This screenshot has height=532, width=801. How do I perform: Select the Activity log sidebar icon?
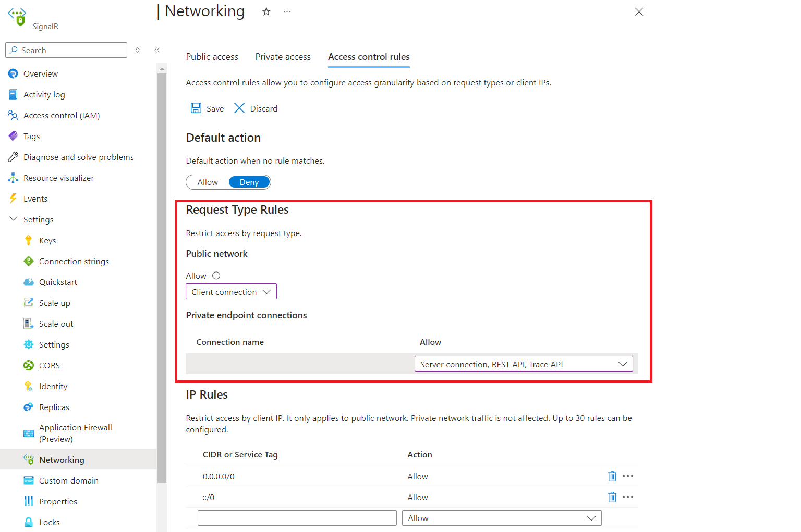click(13, 94)
